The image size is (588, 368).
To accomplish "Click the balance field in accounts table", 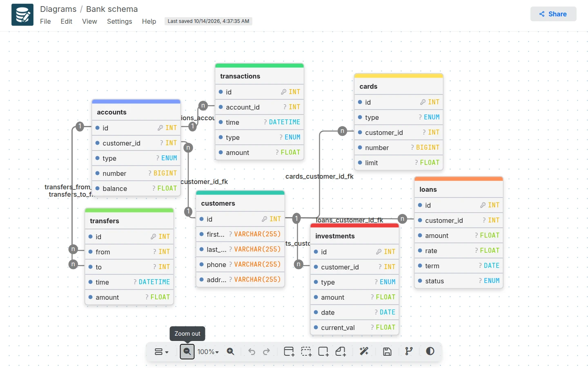I will (x=136, y=188).
